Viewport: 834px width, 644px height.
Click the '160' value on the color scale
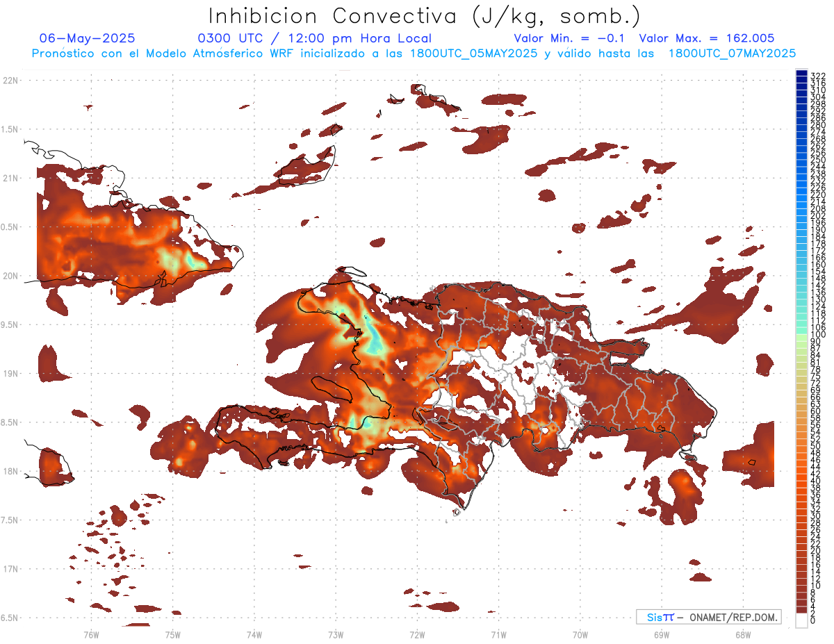point(817,264)
